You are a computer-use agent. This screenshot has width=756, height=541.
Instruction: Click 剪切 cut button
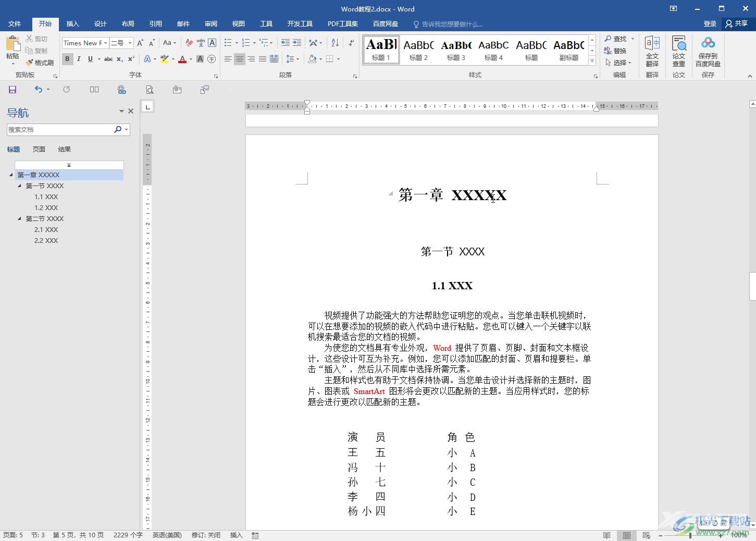pos(36,39)
